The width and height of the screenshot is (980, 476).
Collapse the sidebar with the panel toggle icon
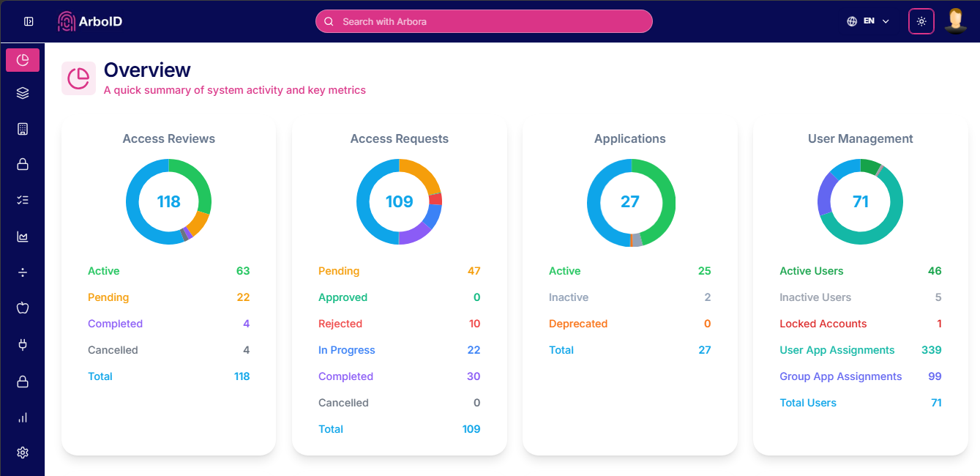[29, 21]
